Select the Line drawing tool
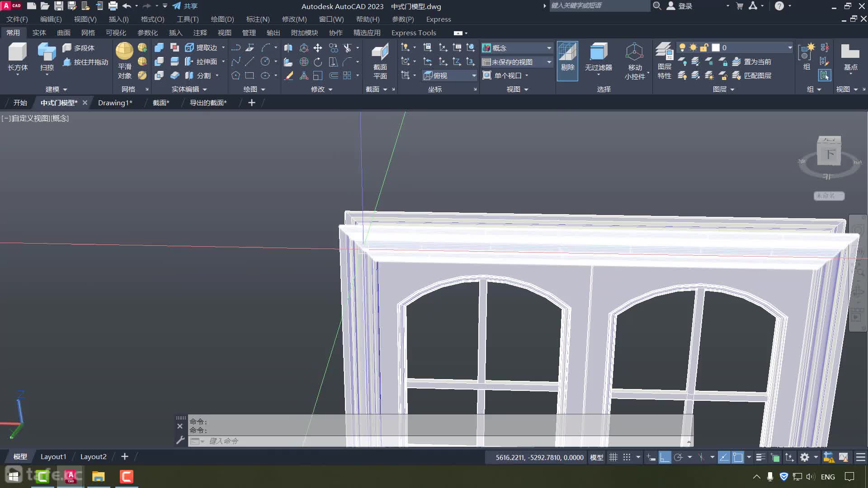 coord(250,61)
